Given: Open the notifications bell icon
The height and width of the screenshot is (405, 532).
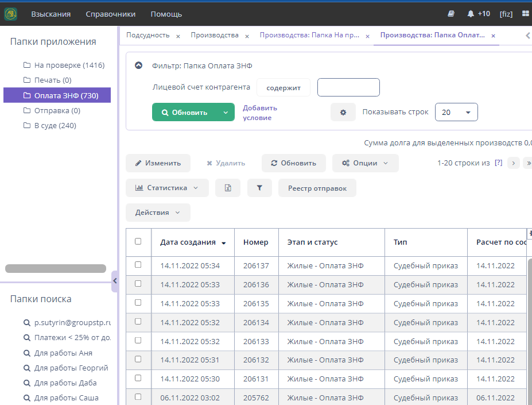Looking at the screenshot, I should tap(471, 14).
